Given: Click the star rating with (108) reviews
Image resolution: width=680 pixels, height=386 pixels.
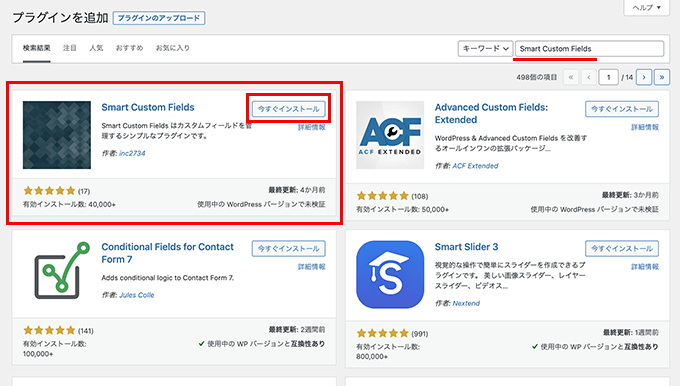Looking at the screenshot, I should pyautogui.click(x=382, y=196).
